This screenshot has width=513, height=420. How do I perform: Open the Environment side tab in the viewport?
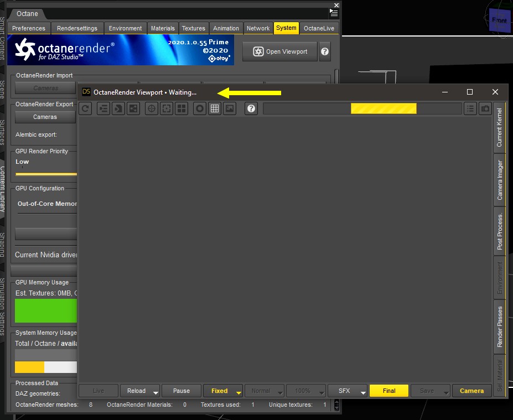tap(499, 278)
